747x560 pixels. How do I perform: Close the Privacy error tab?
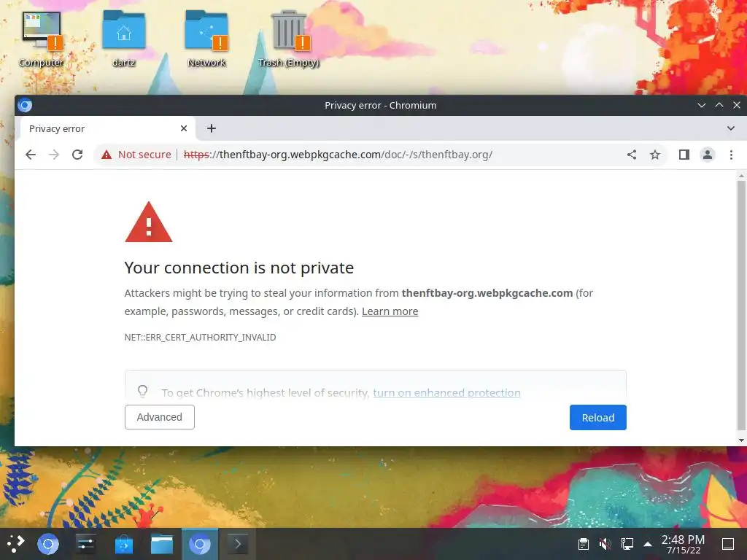pyautogui.click(x=184, y=128)
